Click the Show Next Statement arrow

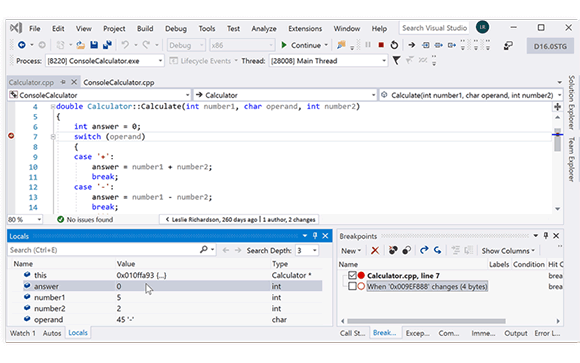[x=411, y=45]
